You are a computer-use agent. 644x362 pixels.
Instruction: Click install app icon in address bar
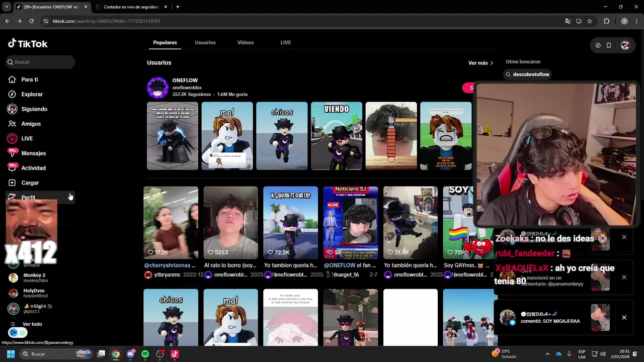[x=579, y=21]
